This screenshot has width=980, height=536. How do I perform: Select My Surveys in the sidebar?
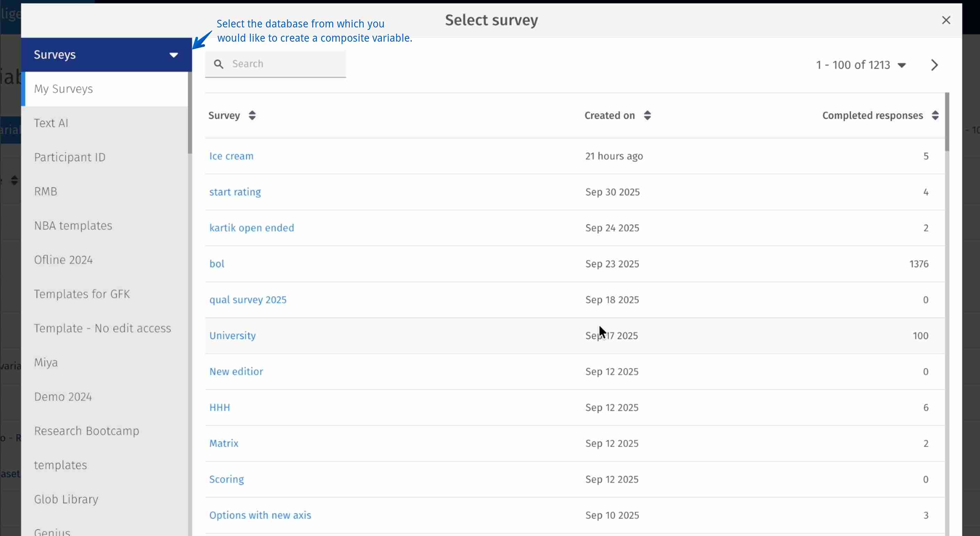63,89
